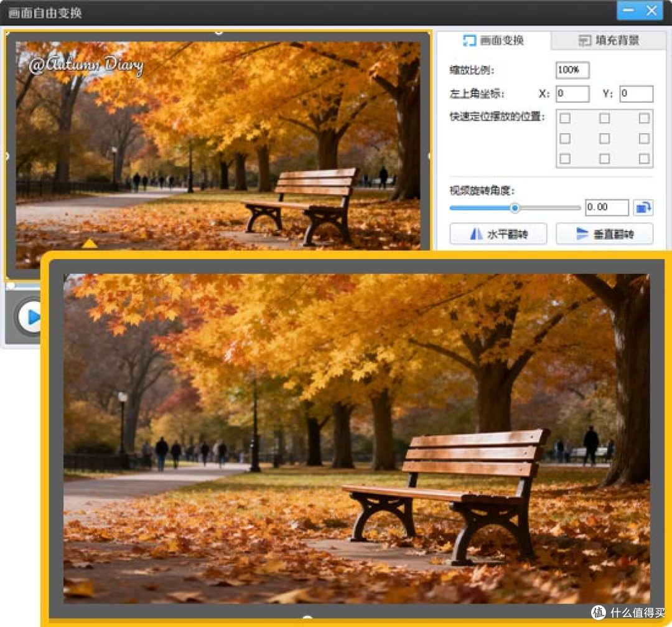Click the 视频旋转角度 slider handle
672x627 pixels.
(515, 208)
